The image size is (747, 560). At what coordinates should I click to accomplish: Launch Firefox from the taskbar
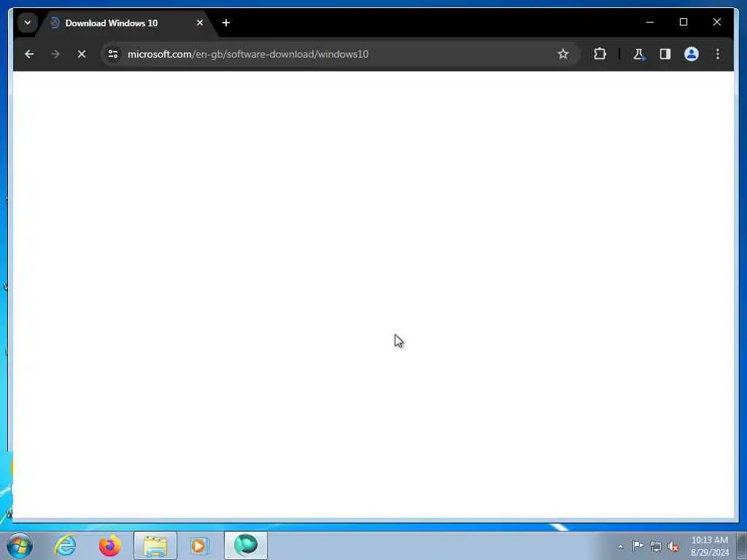[109, 545]
